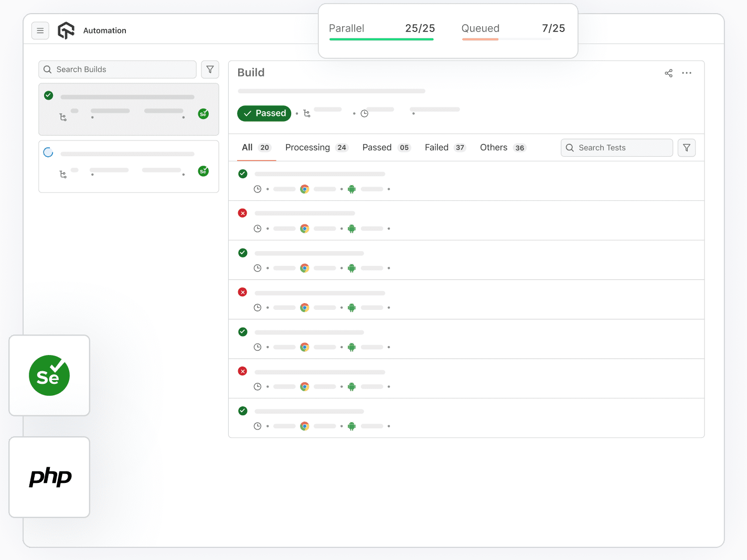Click the green check status icon on first test

pos(242,174)
